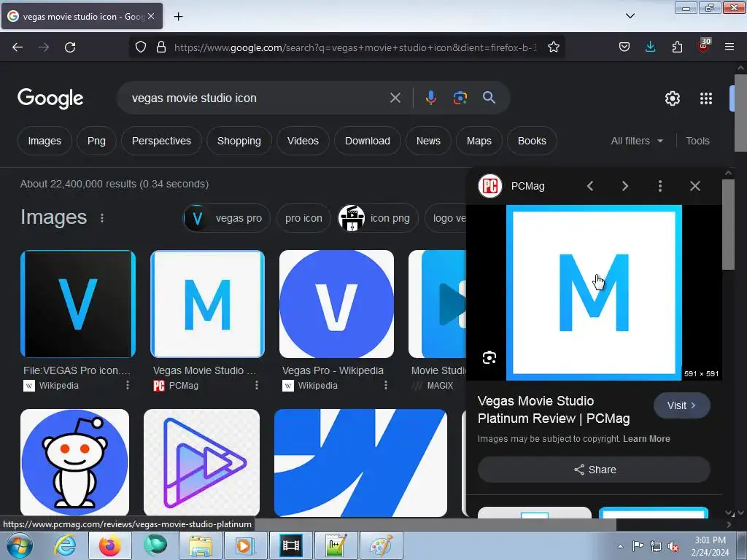The height and width of the screenshot is (560, 747).
Task: Share the previewed image
Action: pyautogui.click(x=594, y=470)
